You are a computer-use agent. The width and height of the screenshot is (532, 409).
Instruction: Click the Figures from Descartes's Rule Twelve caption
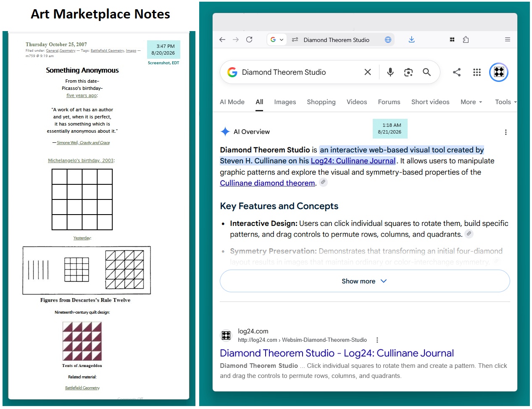point(85,300)
